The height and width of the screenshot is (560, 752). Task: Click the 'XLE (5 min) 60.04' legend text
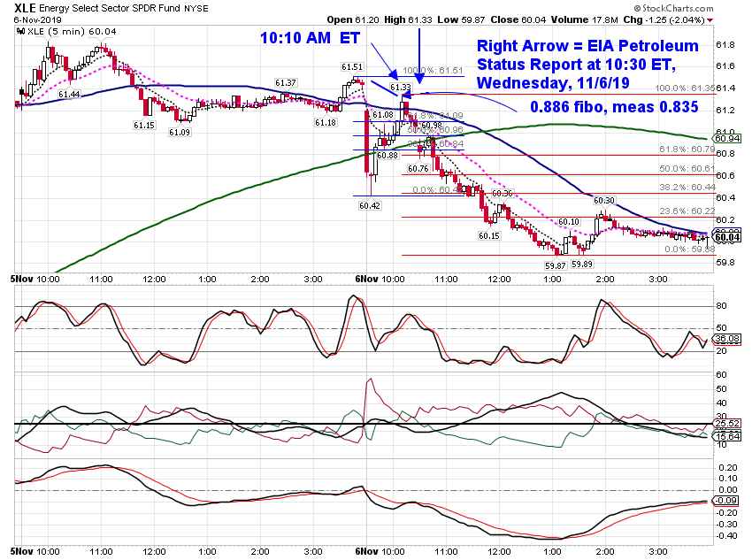coord(72,32)
